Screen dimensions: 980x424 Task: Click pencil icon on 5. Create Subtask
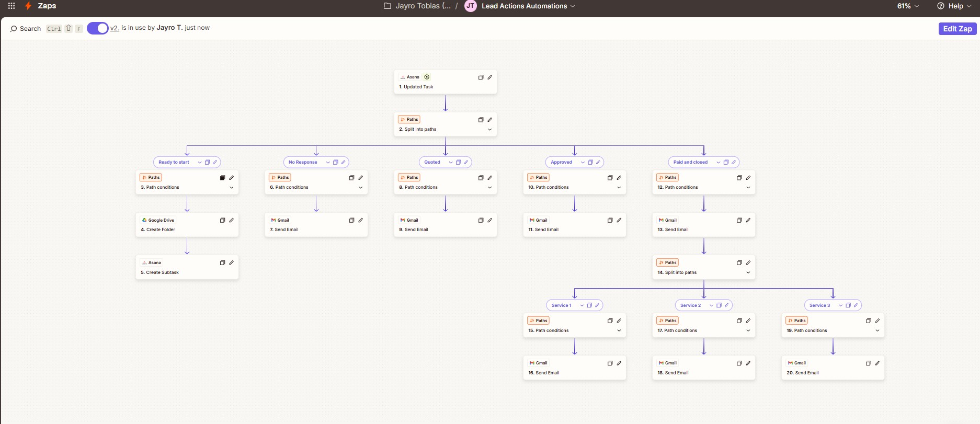pyautogui.click(x=232, y=263)
